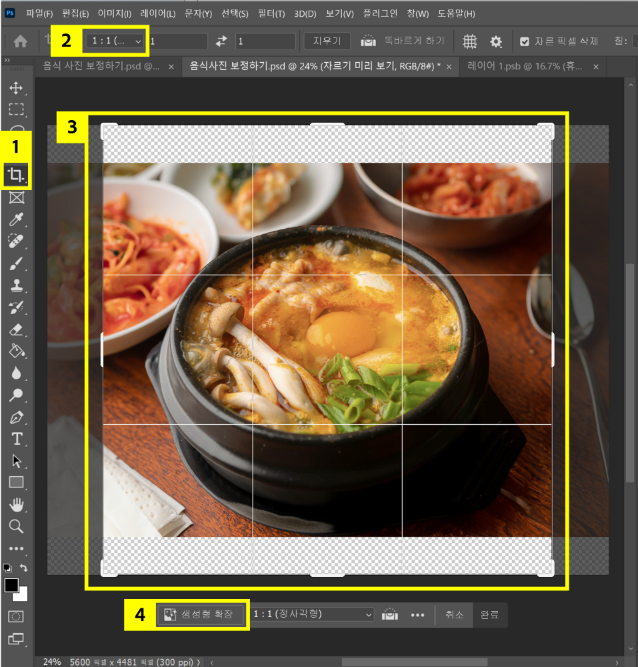Select the Brush tool
The height and width of the screenshot is (667, 638).
(x=16, y=263)
